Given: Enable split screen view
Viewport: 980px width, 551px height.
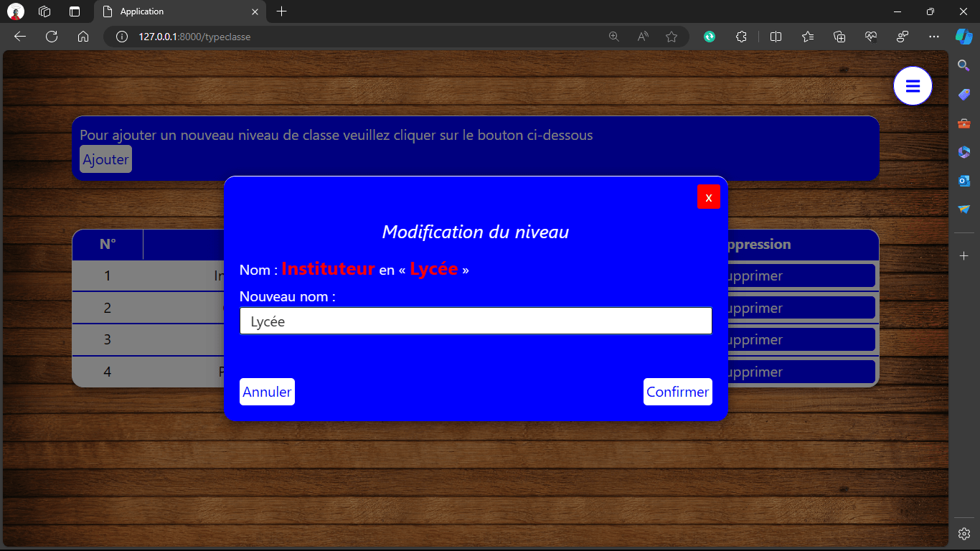Looking at the screenshot, I should 776,37.
